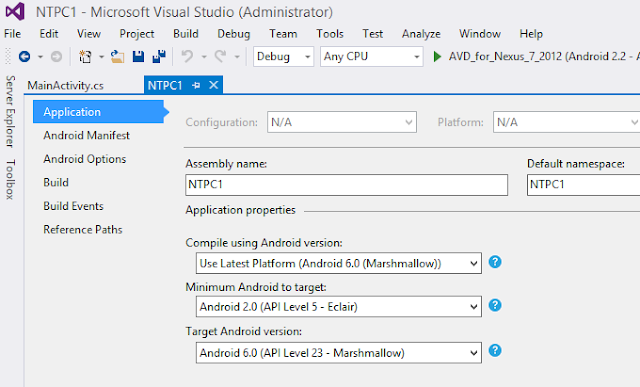Image resolution: width=640 pixels, height=387 pixels.
Task: Select the Android Manifest settings page
Action: (x=87, y=135)
